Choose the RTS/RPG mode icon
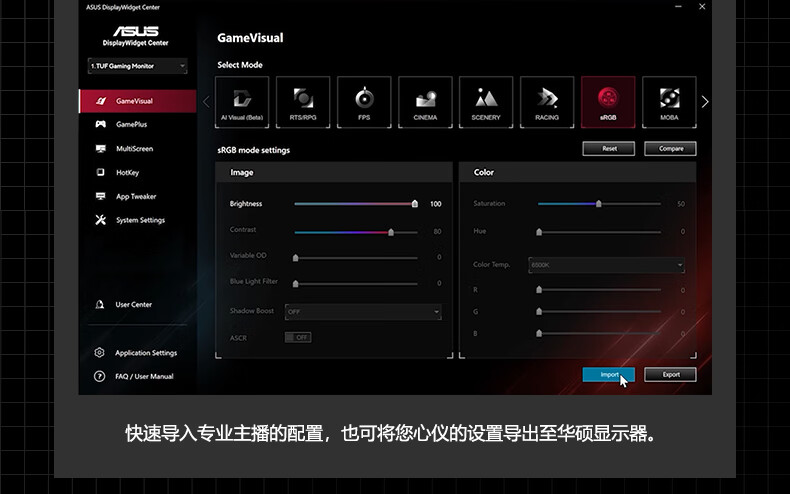 (x=303, y=102)
